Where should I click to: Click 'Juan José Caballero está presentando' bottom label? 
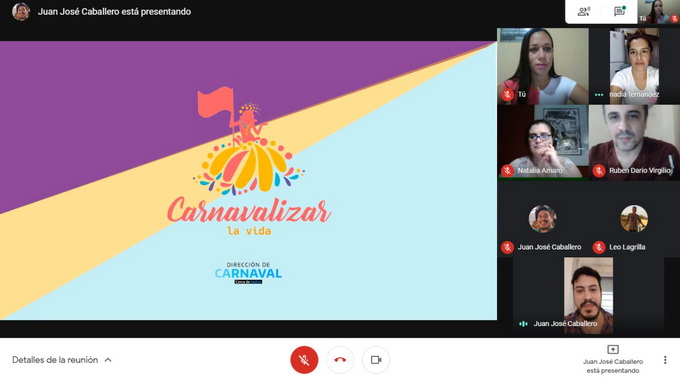pos(613,366)
